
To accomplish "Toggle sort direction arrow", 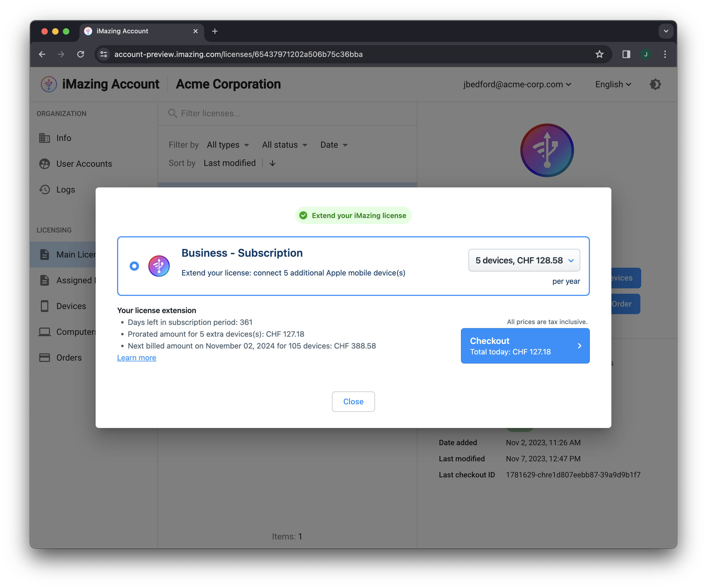I will coord(272,163).
